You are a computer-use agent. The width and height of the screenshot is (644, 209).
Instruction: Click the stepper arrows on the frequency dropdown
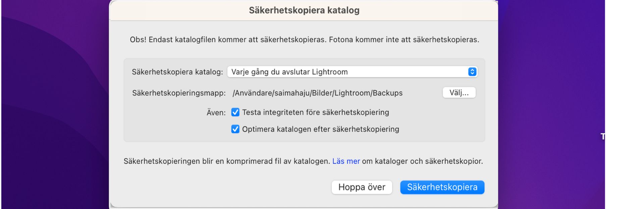coord(472,72)
